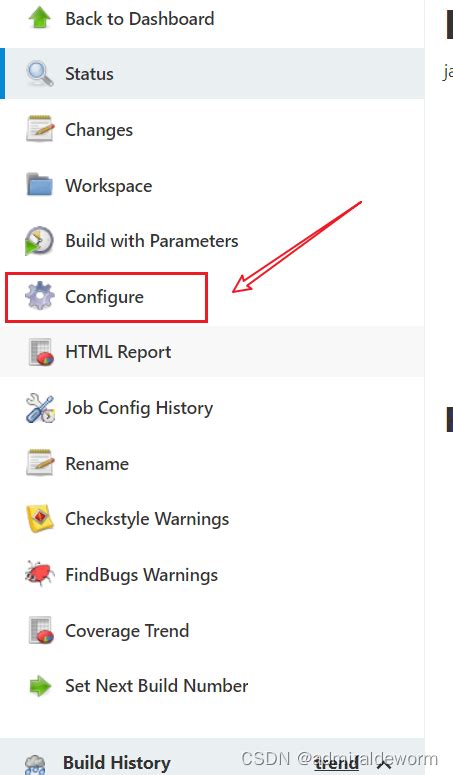Open the Build History trend link

click(x=336, y=763)
